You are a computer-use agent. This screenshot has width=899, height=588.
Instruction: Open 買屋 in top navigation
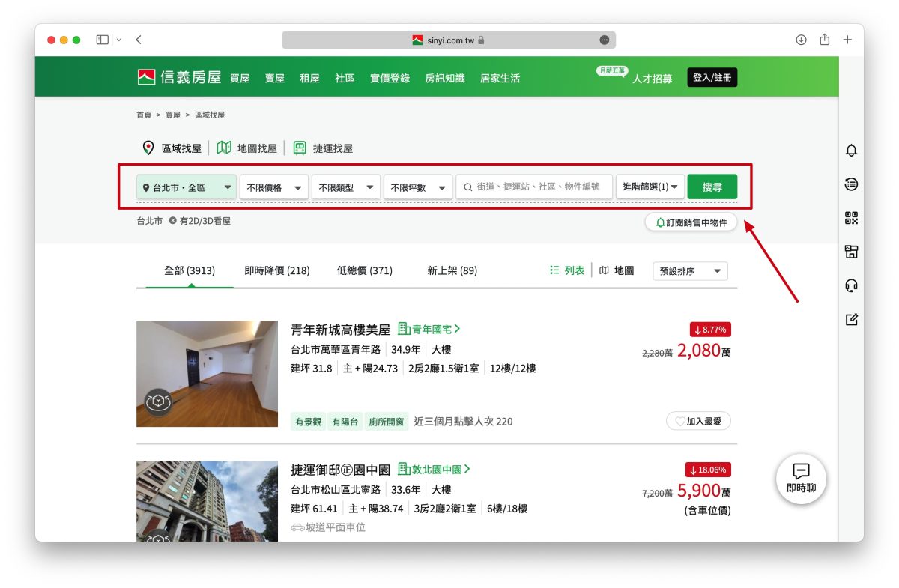240,78
